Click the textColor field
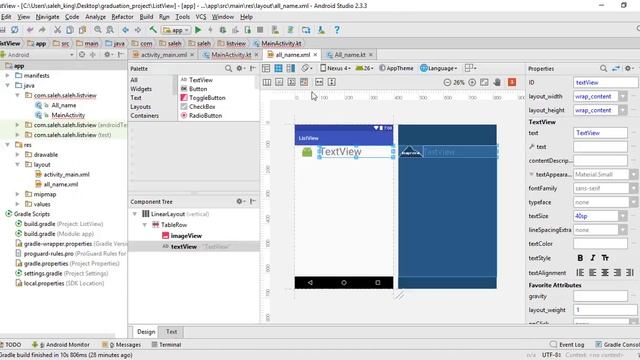The width and height of the screenshot is (640, 360). coord(600,244)
